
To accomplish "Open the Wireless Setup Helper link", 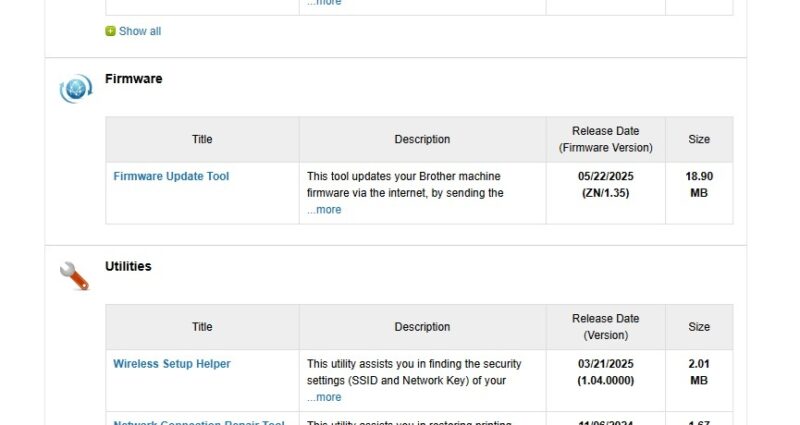I will point(172,364).
